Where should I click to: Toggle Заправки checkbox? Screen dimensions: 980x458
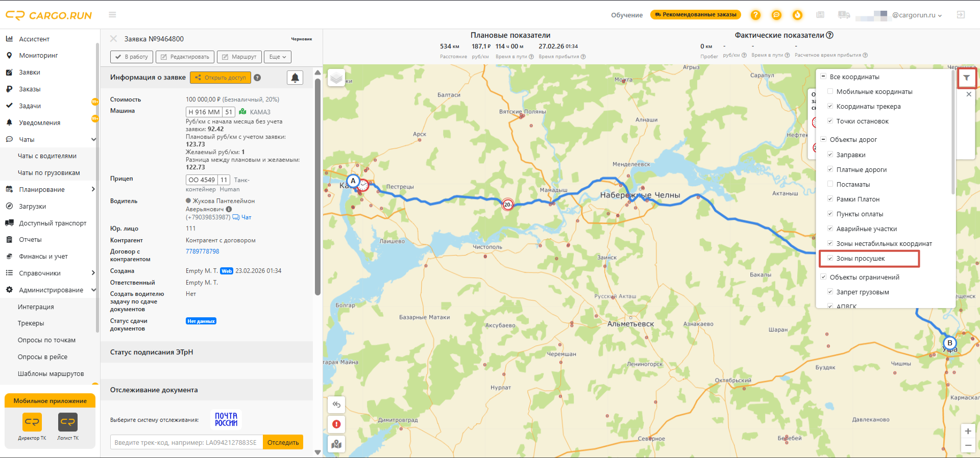830,155
